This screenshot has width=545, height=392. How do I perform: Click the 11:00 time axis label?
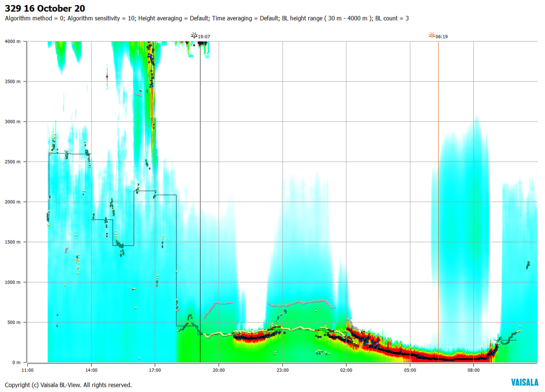[x=28, y=370]
